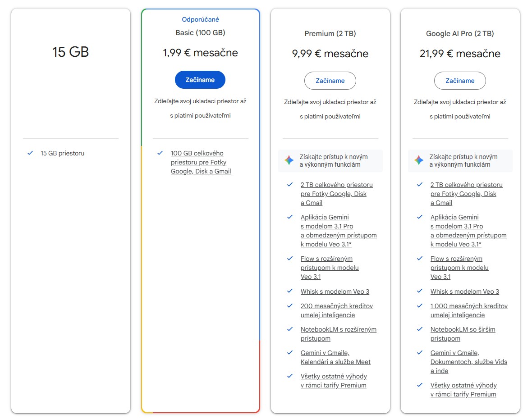Click the checkmark beside 'Whisk s modelom Veo 3'
This screenshot has height=419, width=532.
(x=290, y=291)
